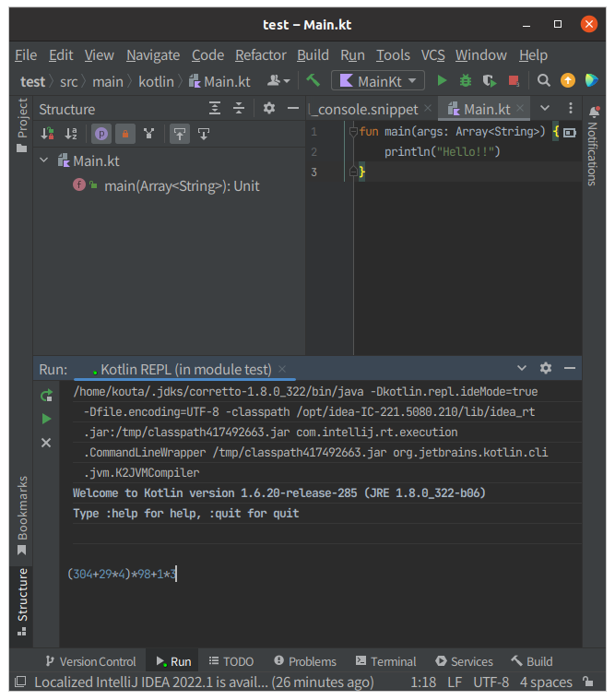The height and width of the screenshot is (700, 615).
Task: Collapse fold marker at closing brace
Action: tap(353, 172)
